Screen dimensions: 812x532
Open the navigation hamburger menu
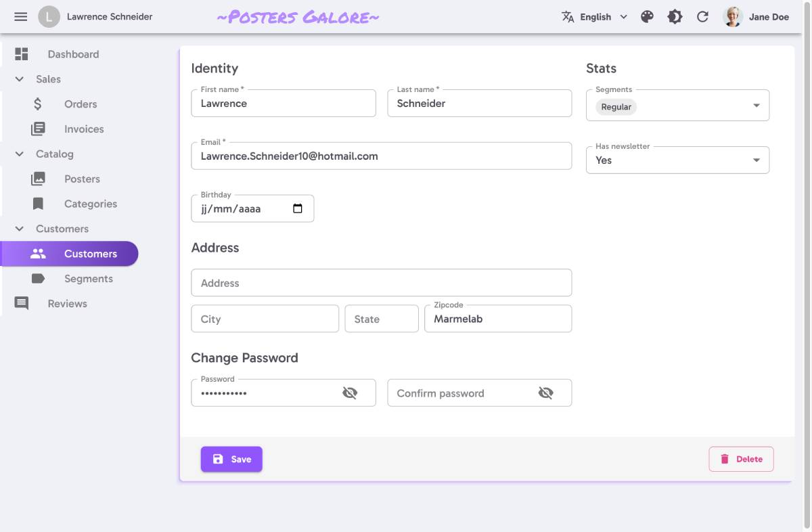pos(20,16)
